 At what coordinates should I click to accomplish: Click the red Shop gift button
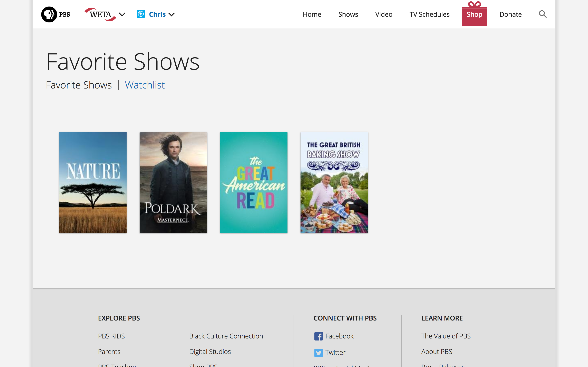[x=474, y=14]
